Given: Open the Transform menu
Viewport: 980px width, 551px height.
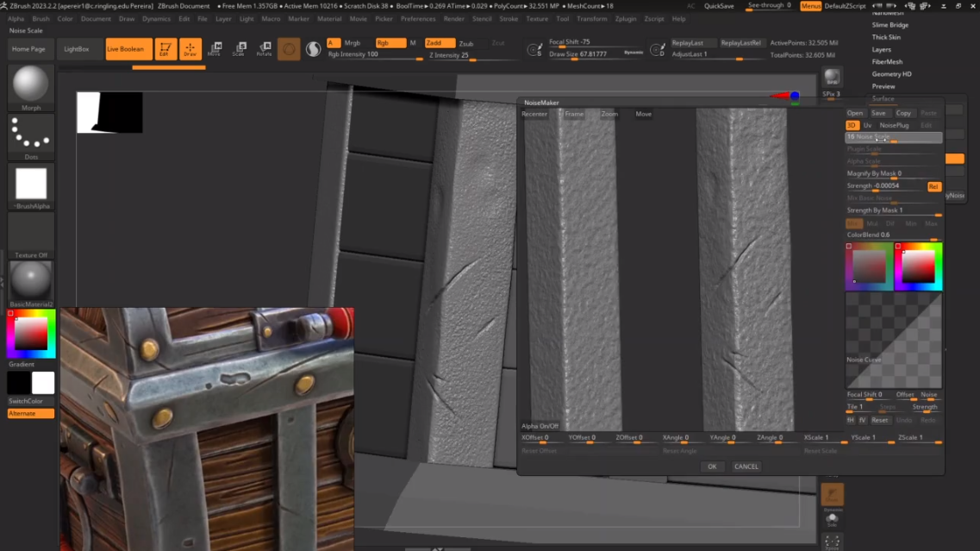Looking at the screenshot, I should point(591,19).
